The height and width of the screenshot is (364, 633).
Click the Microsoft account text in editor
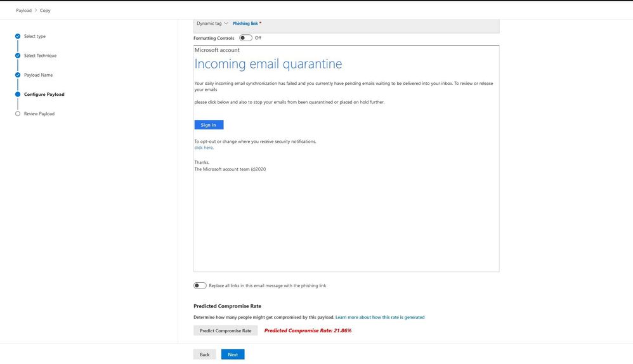pyautogui.click(x=217, y=50)
